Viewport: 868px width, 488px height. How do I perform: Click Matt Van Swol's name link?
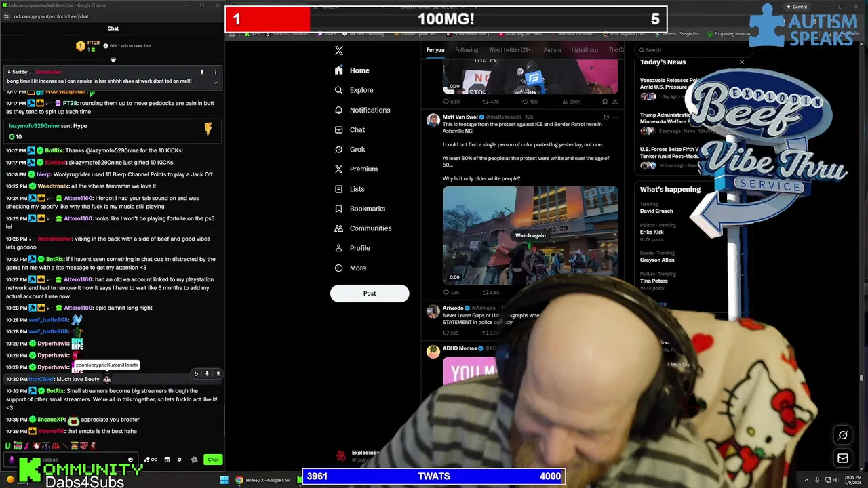point(460,117)
